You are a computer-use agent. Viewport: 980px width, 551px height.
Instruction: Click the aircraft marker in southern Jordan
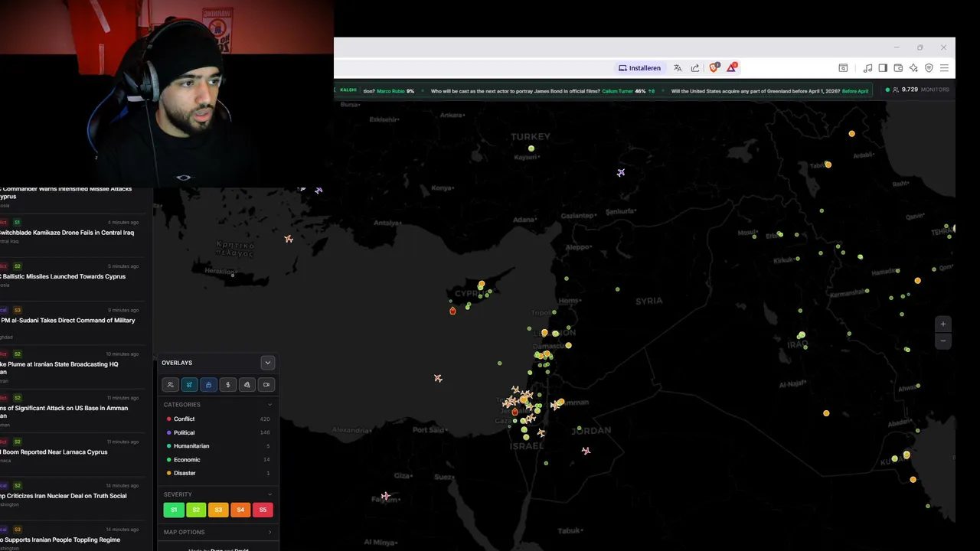586,451
